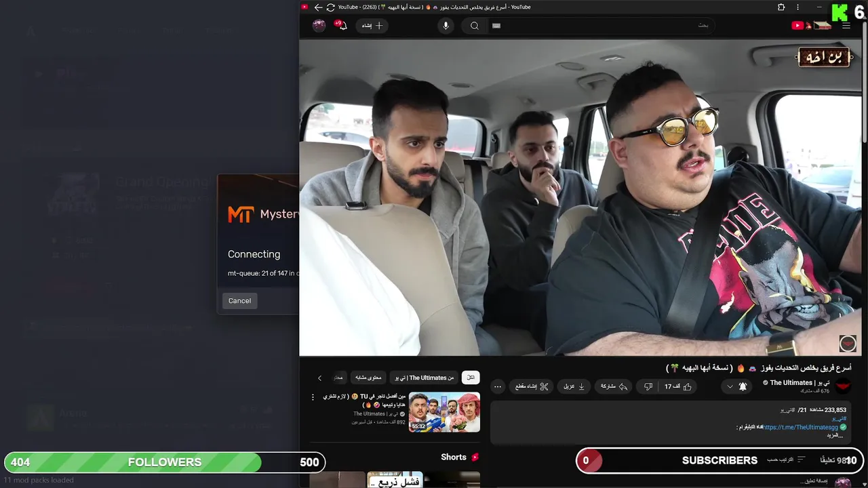Open the comments sort by (الترتيب حسب) menu

pos(786,460)
